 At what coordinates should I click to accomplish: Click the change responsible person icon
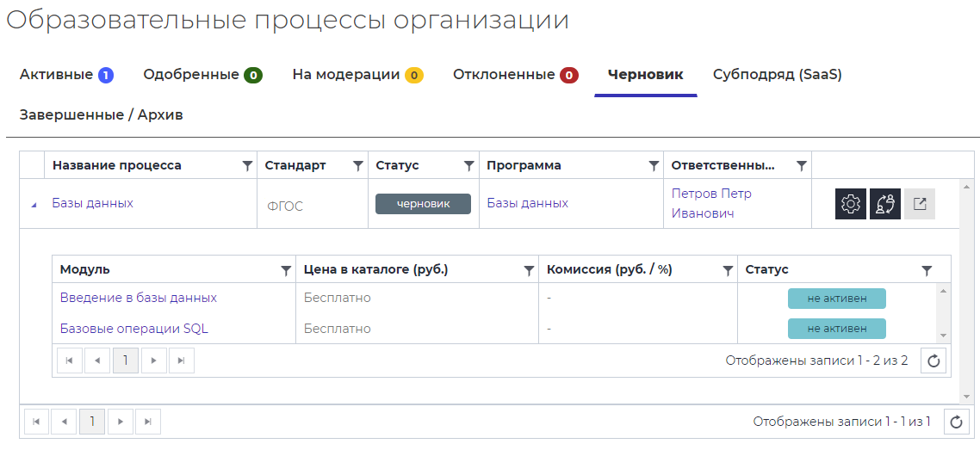884,204
